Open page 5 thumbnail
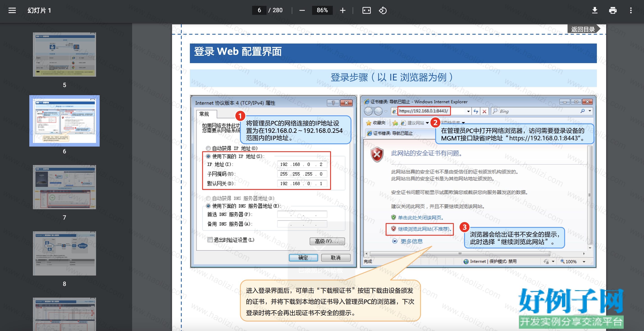The height and width of the screenshot is (331, 644). [x=64, y=55]
